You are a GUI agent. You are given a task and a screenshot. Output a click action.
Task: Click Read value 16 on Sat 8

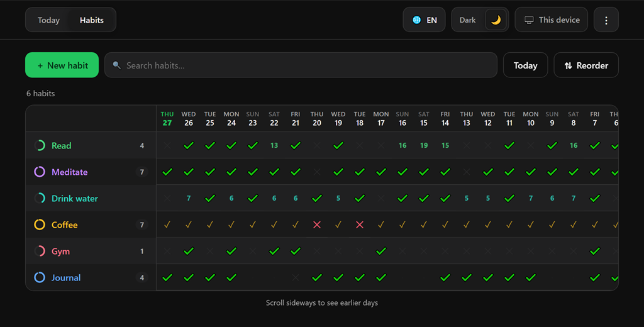coord(574,145)
